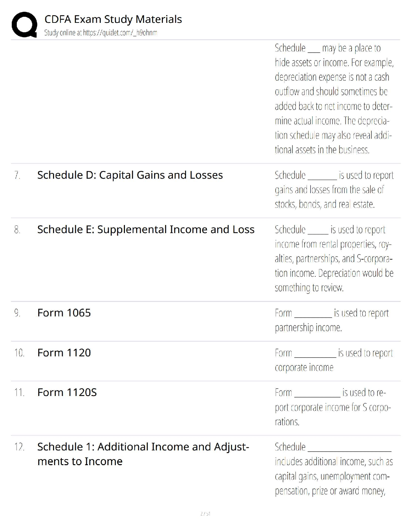Click the number 8 item marker
The image size is (411, 532).
click(17, 229)
